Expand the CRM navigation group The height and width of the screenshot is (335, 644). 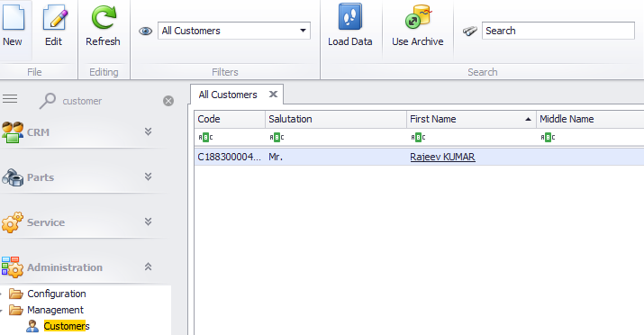pyautogui.click(x=149, y=131)
